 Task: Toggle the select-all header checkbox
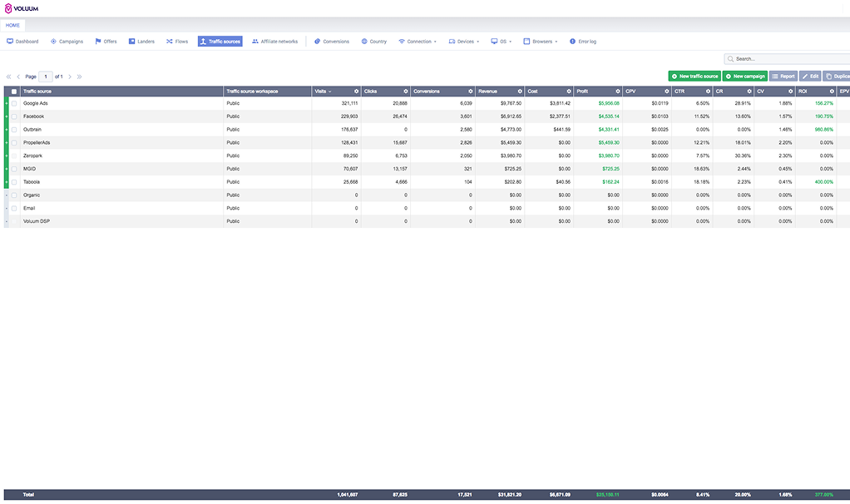pyautogui.click(x=14, y=91)
